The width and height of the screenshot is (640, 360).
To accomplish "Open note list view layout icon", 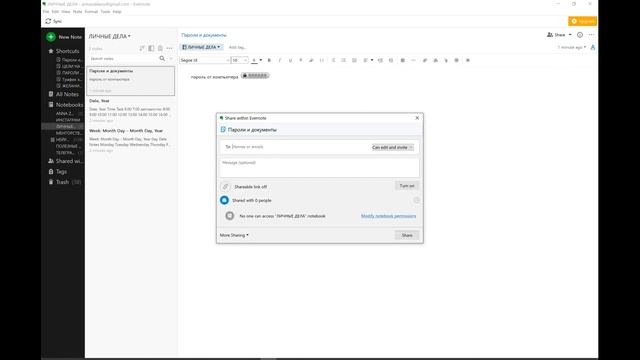I will click(151, 48).
